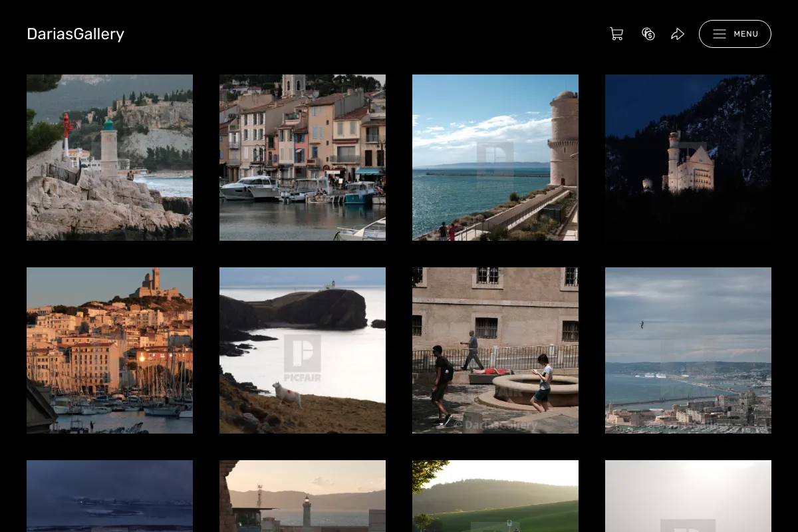View the illuminated castle at night photo
Screen dimensions: 798x532
[x=688, y=158]
